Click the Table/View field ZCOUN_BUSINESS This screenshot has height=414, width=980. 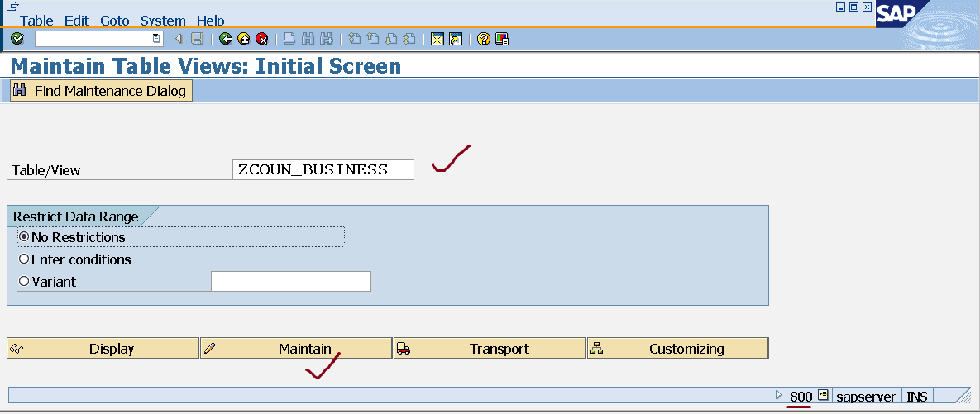323,170
